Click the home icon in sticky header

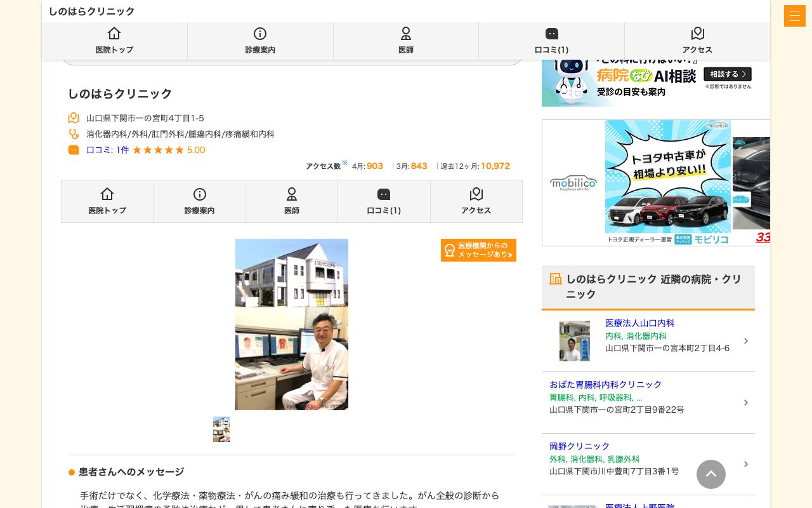tap(114, 34)
